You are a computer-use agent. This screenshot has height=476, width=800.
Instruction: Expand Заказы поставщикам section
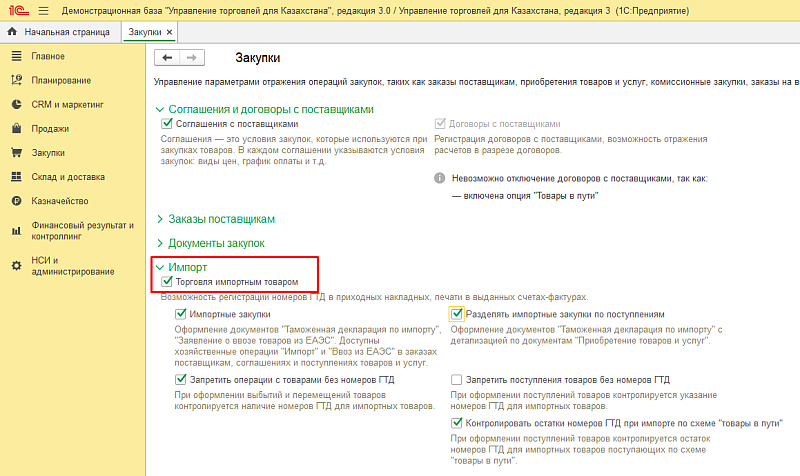click(221, 219)
